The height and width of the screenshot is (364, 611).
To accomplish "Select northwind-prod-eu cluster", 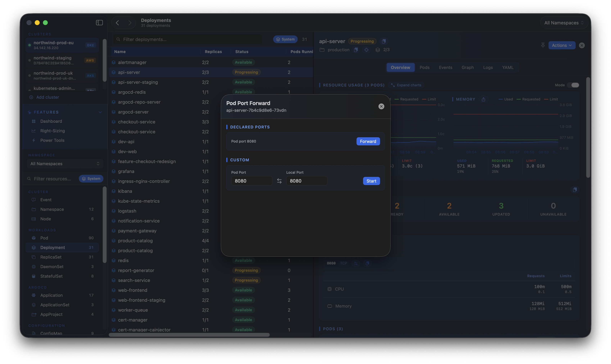I will 62,45.
